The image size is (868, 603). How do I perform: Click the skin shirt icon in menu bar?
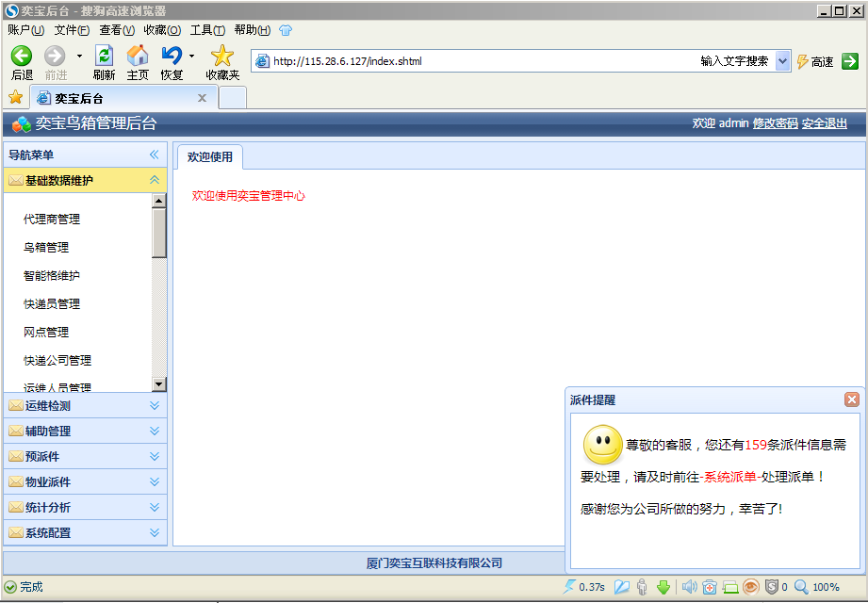point(285,30)
